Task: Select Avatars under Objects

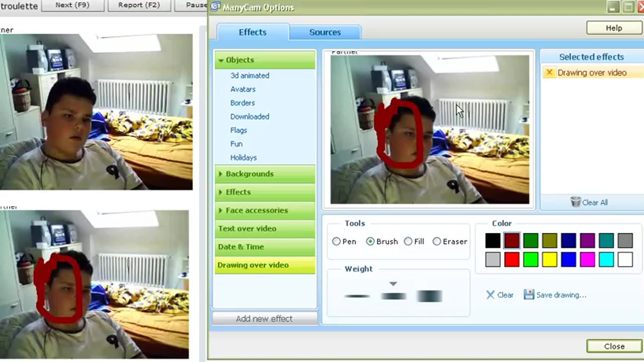Action: [x=243, y=89]
